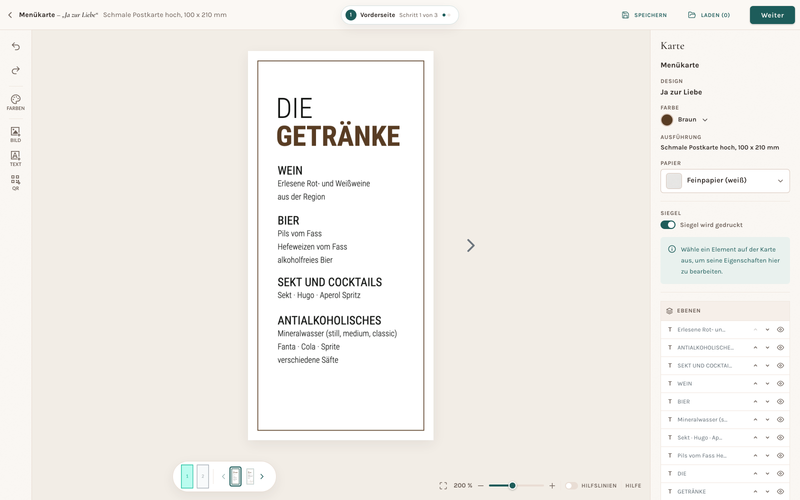The width and height of the screenshot is (800, 500).
Task: Open the Bild image tool
Action: pyautogui.click(x=16, y=134)
